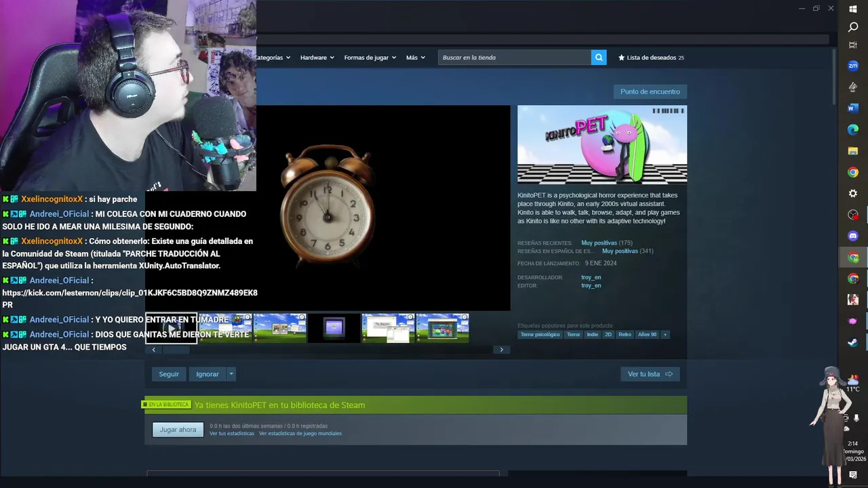
Task: Open Task View in taskbar
Action: point(853,45)
